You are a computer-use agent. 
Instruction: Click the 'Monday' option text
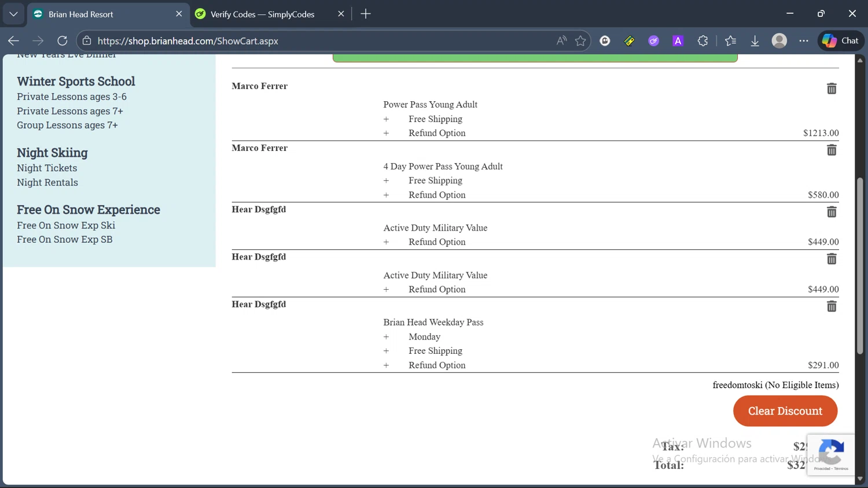tap(424, 337)
